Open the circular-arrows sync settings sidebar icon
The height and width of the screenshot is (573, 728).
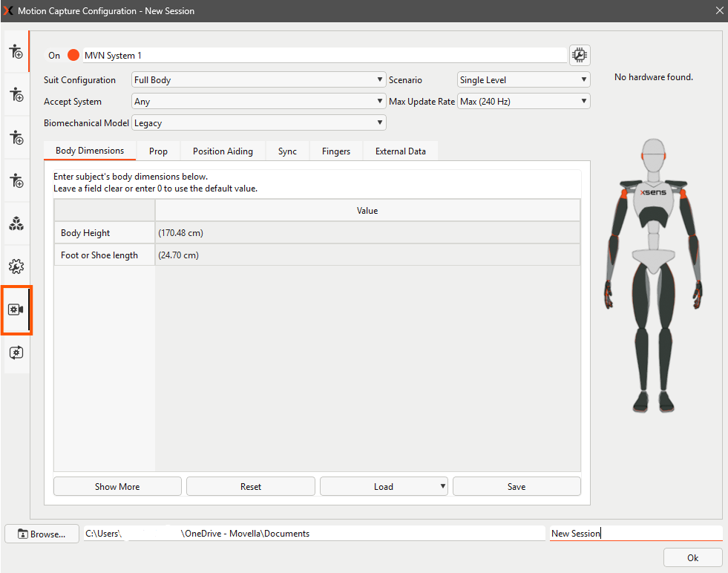(16, 353)
